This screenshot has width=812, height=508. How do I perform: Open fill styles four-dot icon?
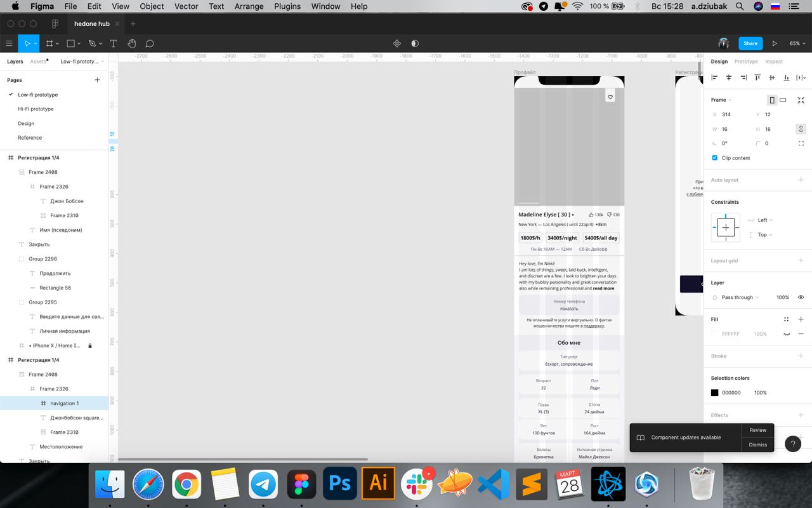pyautogui.click(x=787, y=319)
